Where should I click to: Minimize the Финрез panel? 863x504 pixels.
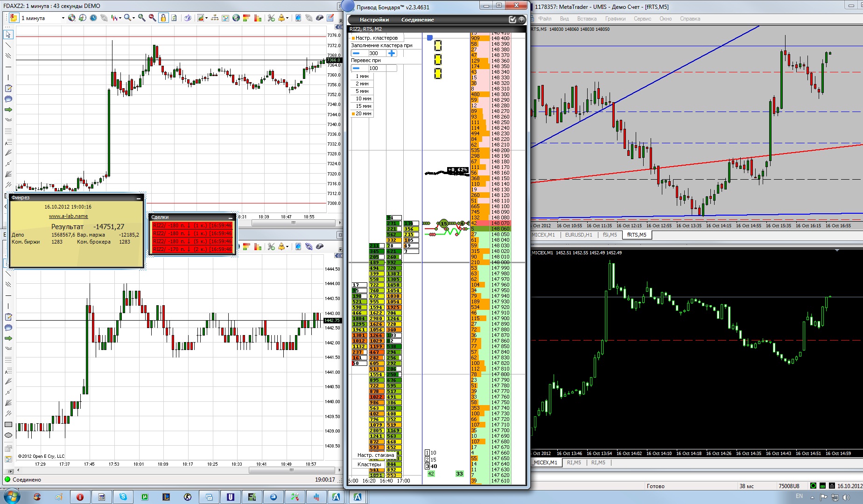[138, 198]
